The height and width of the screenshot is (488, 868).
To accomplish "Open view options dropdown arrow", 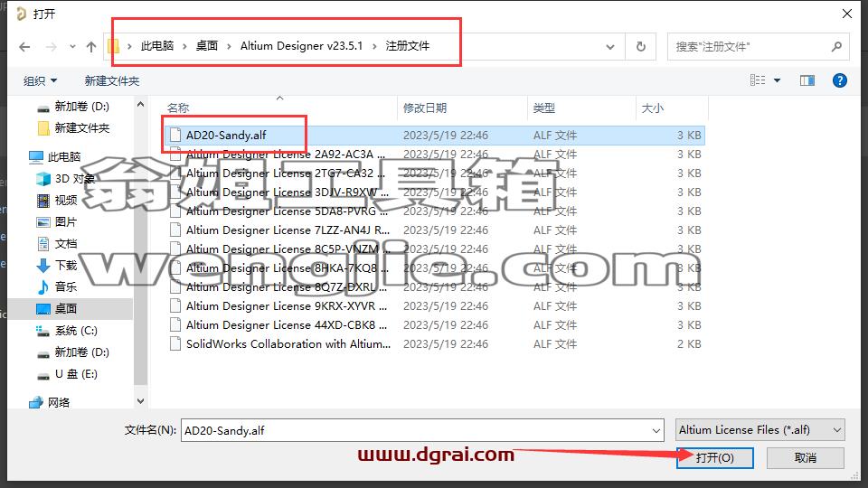I will tap(778, 80).
